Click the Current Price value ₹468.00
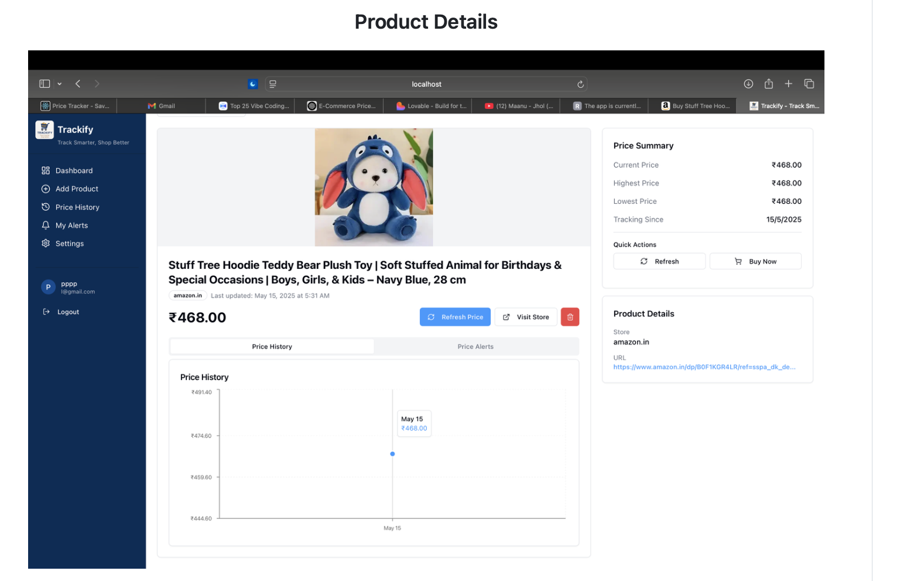The image size is (924, 581). (786, 165)
